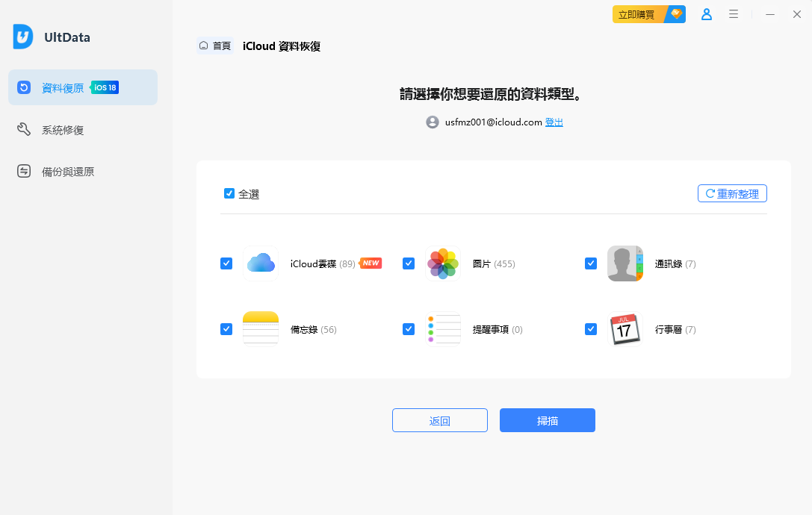
Task: Click the Contacts (通訊錄) icon
Action: coord(625,263)
